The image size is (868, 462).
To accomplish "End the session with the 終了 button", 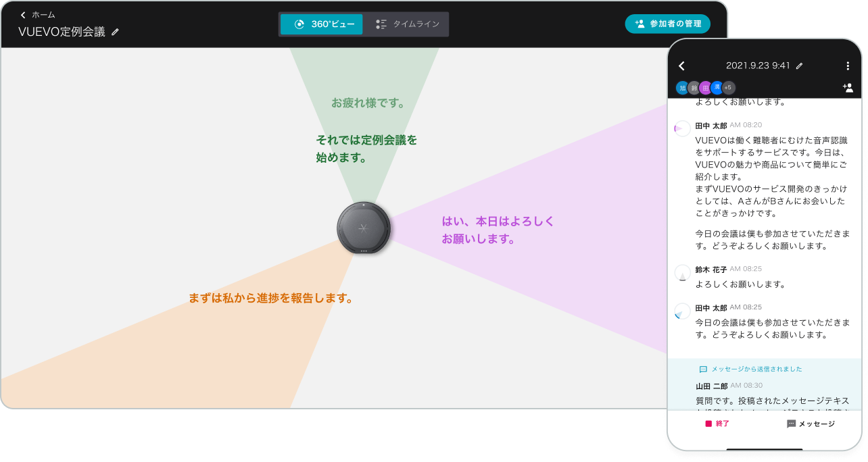I will [x=717, y=424].
